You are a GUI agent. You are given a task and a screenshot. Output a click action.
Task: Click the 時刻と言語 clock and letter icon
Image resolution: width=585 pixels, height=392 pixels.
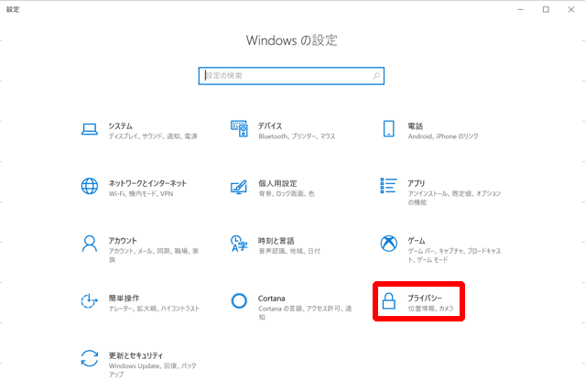(x=239, y=244)
